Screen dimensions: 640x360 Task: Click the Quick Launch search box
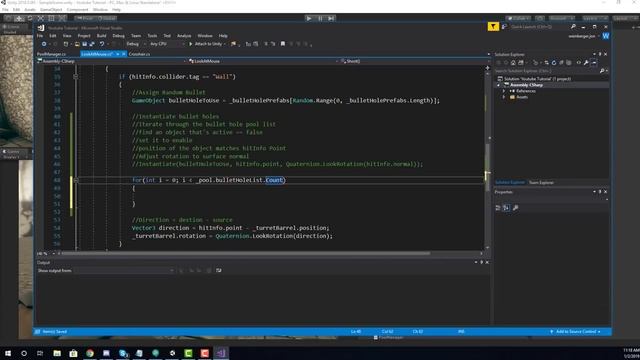(539, 27)
